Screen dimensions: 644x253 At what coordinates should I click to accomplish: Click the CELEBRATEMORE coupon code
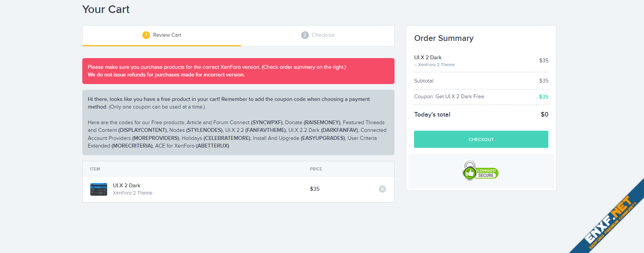[227, 138]
